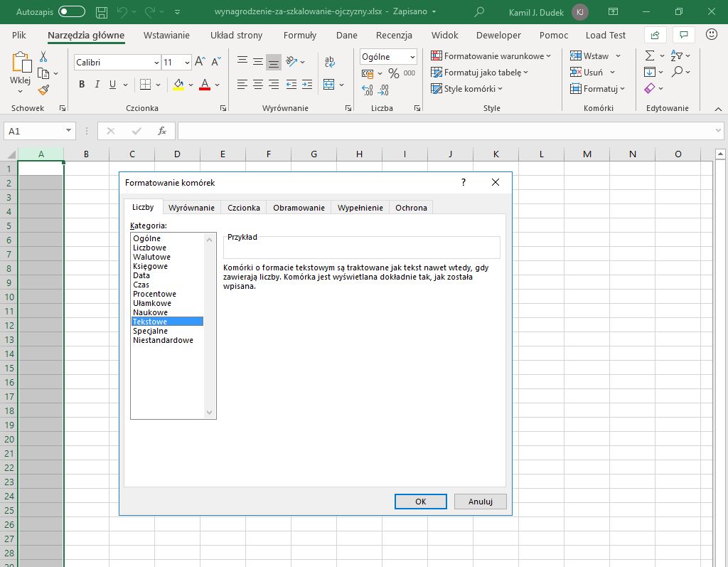Toggle Bold formatting in the Czcionka group

pyautogui.click(x=82, y=85)
